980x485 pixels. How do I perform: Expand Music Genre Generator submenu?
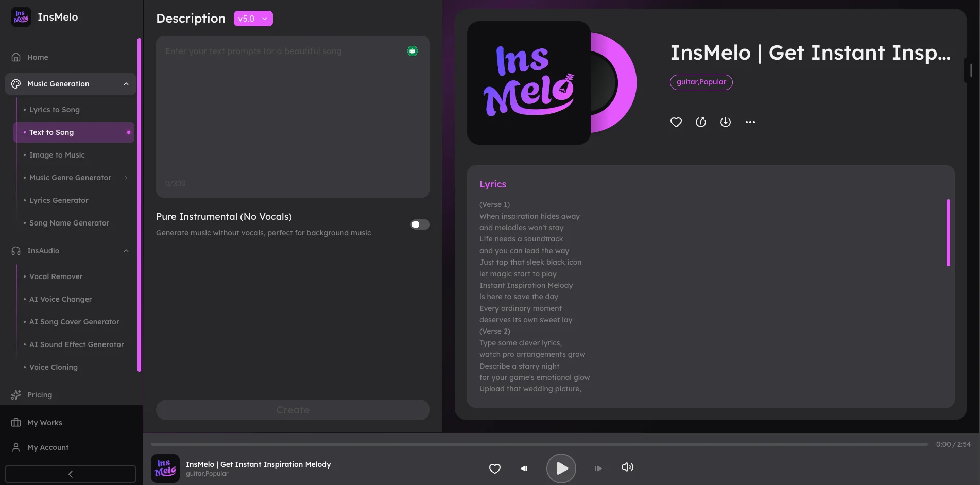[126, 178]
